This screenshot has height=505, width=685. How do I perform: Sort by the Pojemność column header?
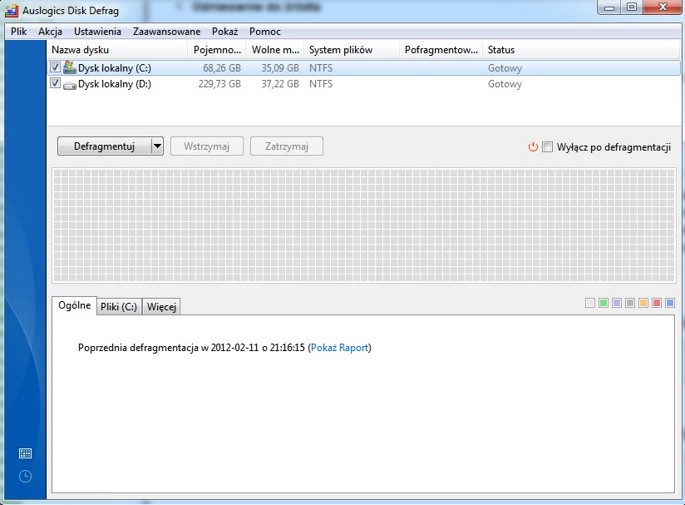[x=217, y=50]
